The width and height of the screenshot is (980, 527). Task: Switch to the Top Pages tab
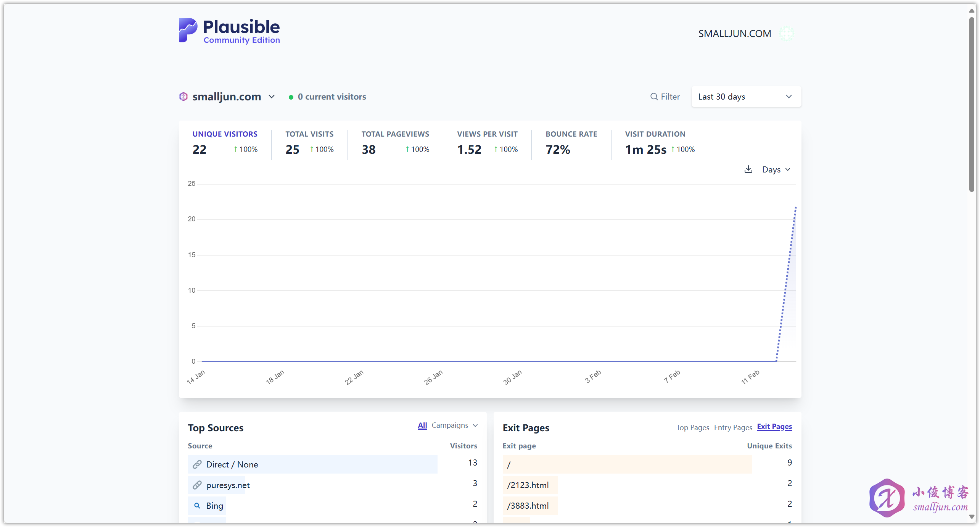click(692, 427)
